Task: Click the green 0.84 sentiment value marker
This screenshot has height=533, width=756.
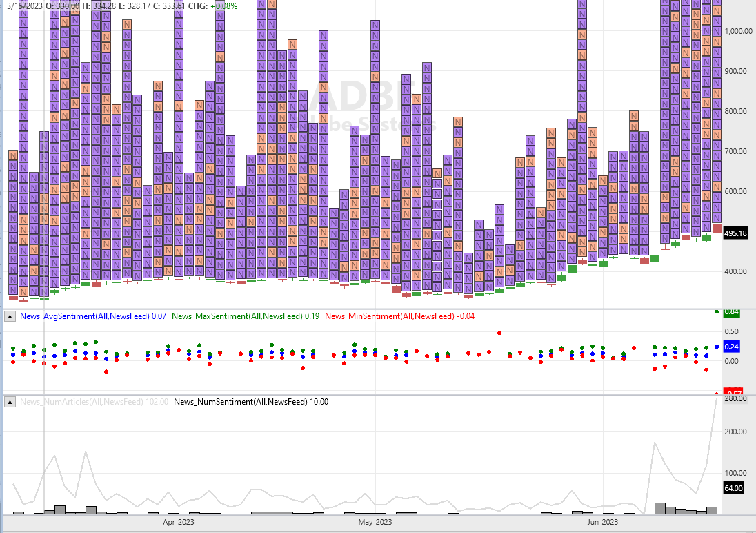Action: pyautogui.click(x=732, y=312)
